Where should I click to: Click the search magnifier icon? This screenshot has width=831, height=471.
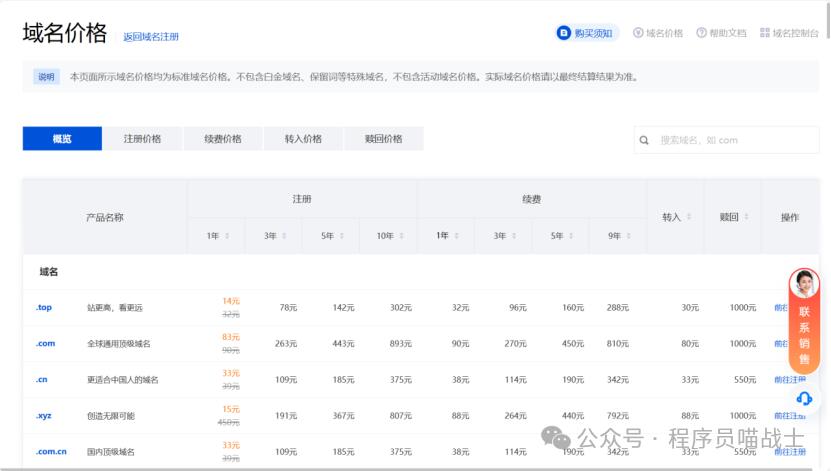point(645,140)
